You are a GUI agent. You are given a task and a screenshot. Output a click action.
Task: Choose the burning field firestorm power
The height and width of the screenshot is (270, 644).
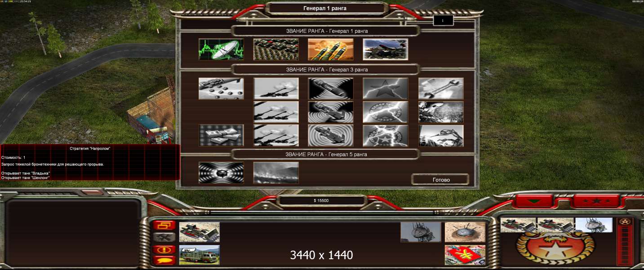tap(276, 173)
